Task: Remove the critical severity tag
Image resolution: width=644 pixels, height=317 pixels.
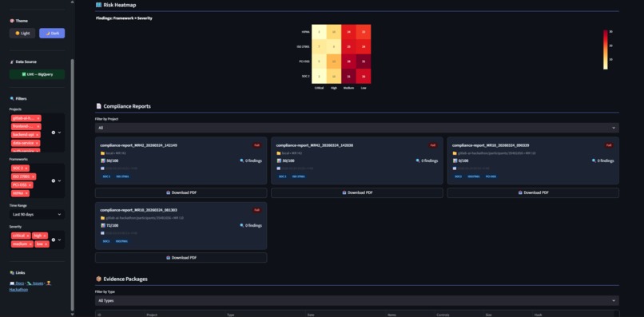Action: point(27,236)
